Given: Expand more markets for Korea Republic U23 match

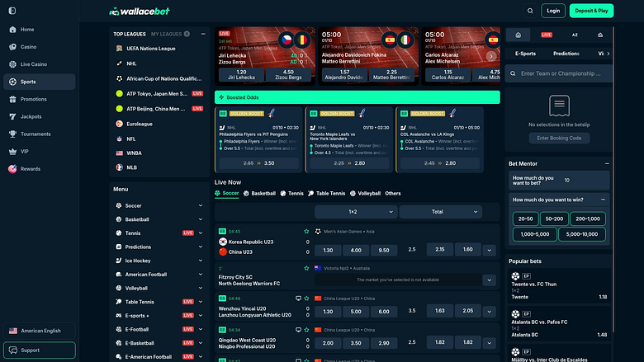Looking at the screenshot, I should 489,250.
